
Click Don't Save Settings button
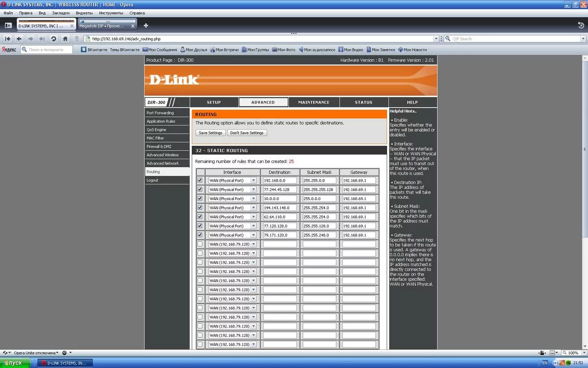click(247, 133)
